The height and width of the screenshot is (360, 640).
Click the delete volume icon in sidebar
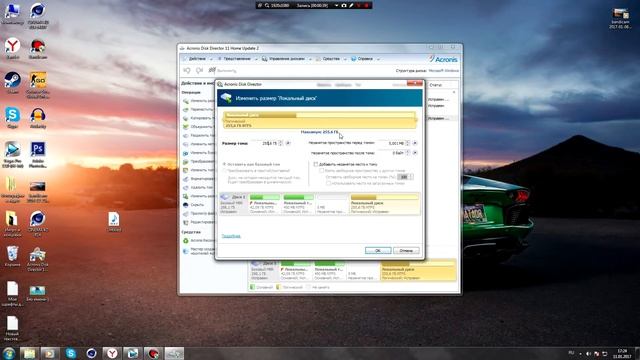[x=186, y=188]
